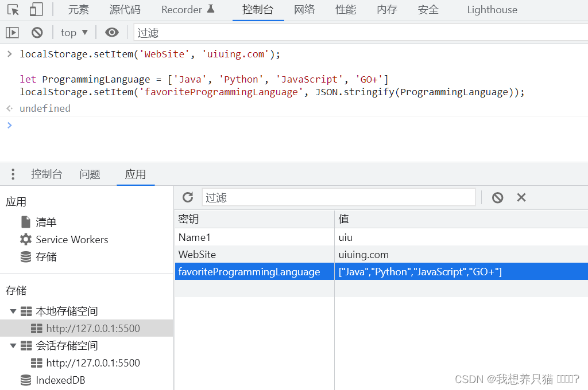Screen dimensions: 588x390
Task: Open the top JavaScript context dropdown
Action: point(74,33)
